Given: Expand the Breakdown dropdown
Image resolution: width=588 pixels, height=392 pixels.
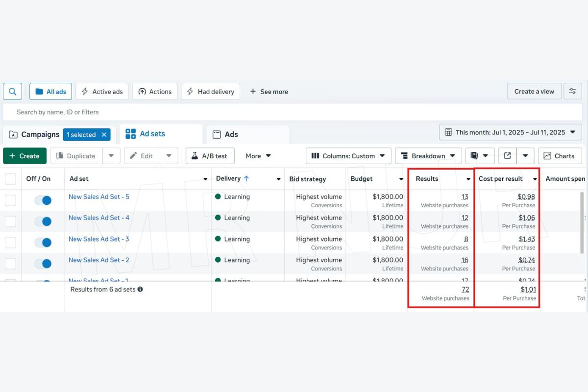Looking at the screenshot, I should point(428,156).
